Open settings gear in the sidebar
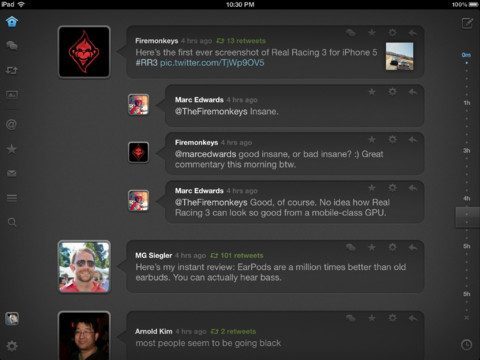Image resolution: width=480 pixels, height=360 pixels. tap(12, 346)
